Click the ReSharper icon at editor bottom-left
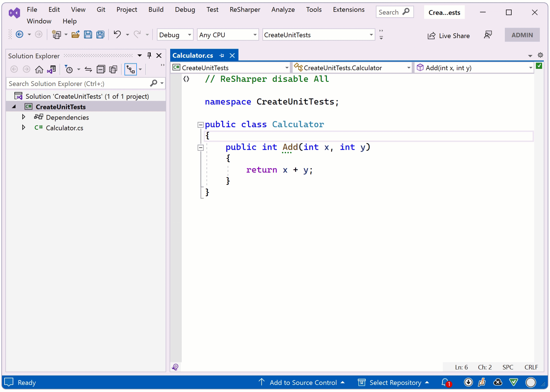 pos(175,367)
